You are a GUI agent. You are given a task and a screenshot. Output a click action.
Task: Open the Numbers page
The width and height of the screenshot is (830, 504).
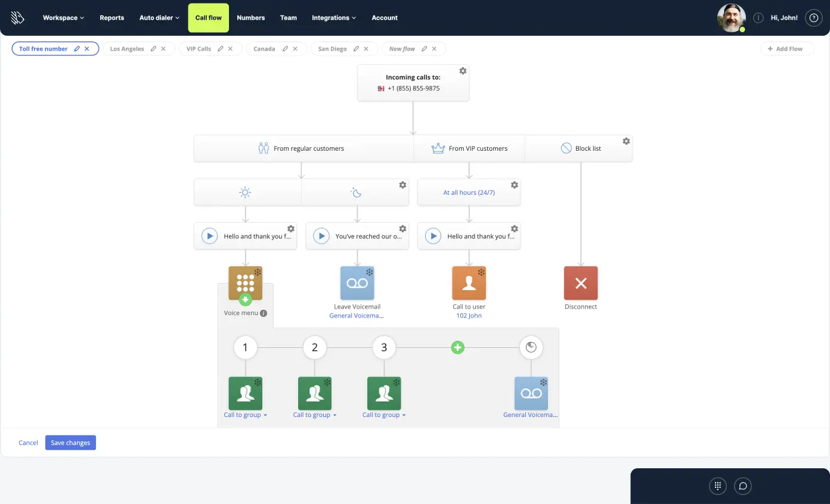[250, 18]
